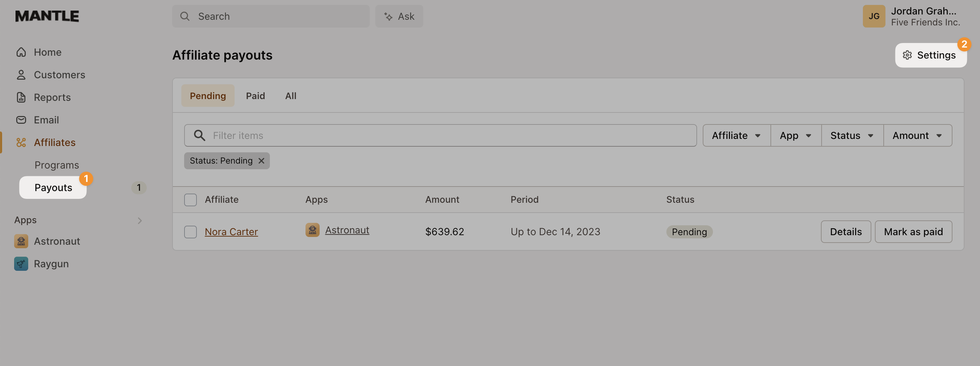Select the Affiliates sidebar icon
The width and height of the screenshot is (980, 366).
[x=21, y=142]
